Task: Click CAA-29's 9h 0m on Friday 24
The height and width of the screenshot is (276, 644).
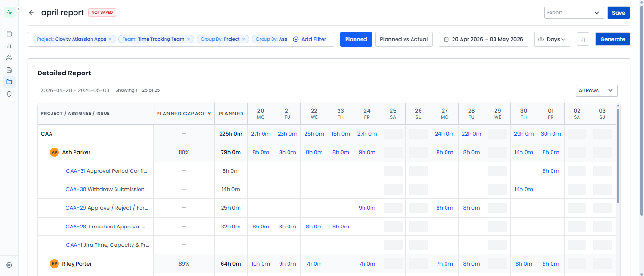Action: (x=367, y=208)
